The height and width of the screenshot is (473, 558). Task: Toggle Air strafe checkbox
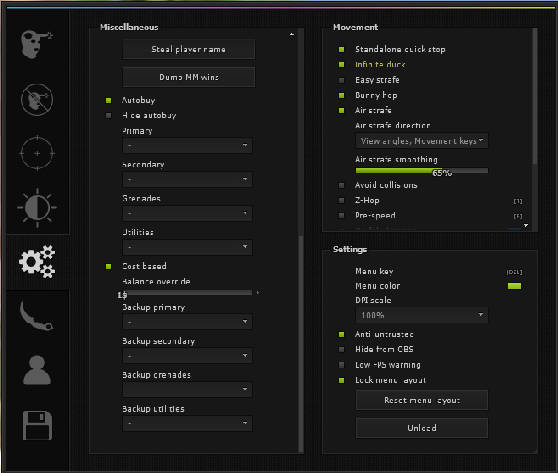pyautogui.click(x=341, y=110)
